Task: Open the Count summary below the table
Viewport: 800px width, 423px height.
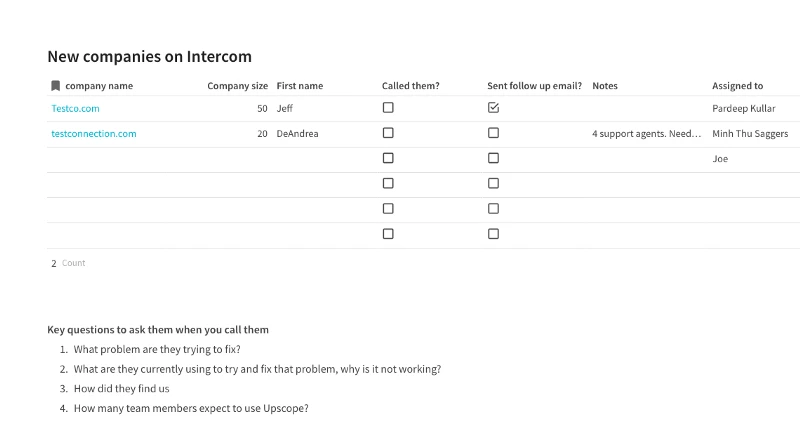Action: (x=68, y=263)
